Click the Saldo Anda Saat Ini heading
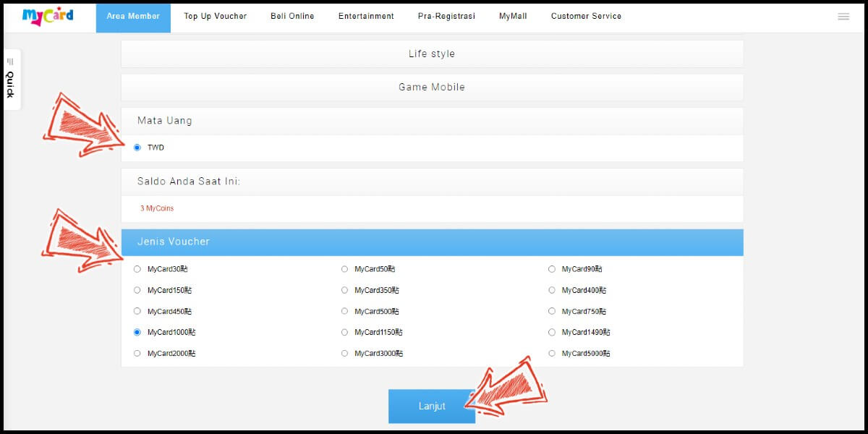The height and width of the screenshot is (434, 868). coord(189,181)
